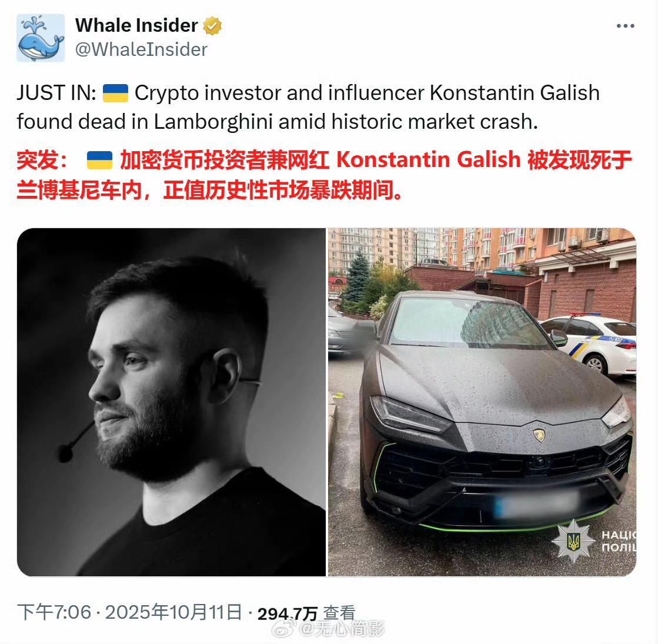Open the 294.7万 查看 view count
Viewport: 658px width, 644px height.
click(306, 613)
